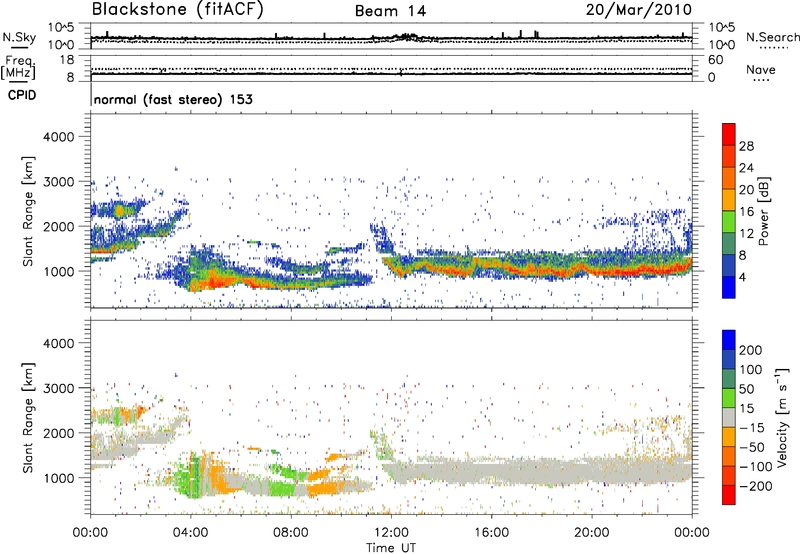The height and width of the screenshot is (554, 800).
Task: Click the 'Slant Range [km]' label of power panel
Action: tap(28, 211)
